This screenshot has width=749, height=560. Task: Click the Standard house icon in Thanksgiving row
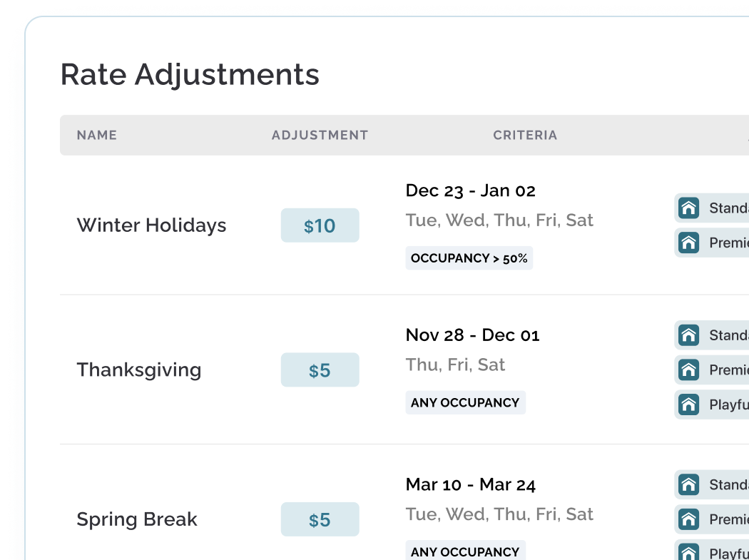pyautogui.click(x=688, y=335)
